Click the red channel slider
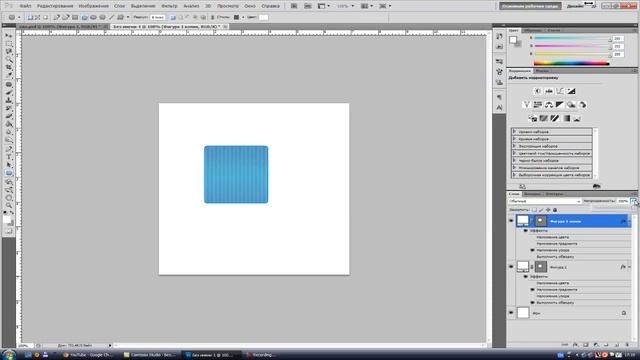The image size is (640, 360). click(572, 38)
